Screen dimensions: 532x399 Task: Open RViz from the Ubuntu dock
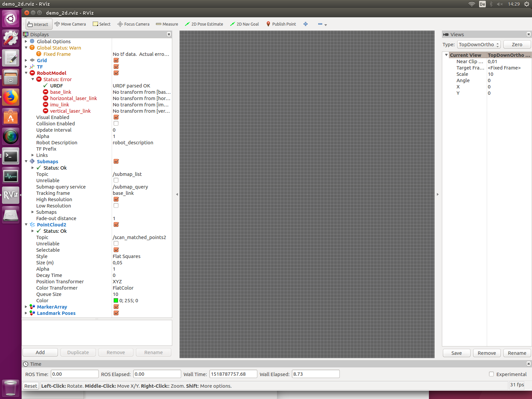(x=11, y=195)
